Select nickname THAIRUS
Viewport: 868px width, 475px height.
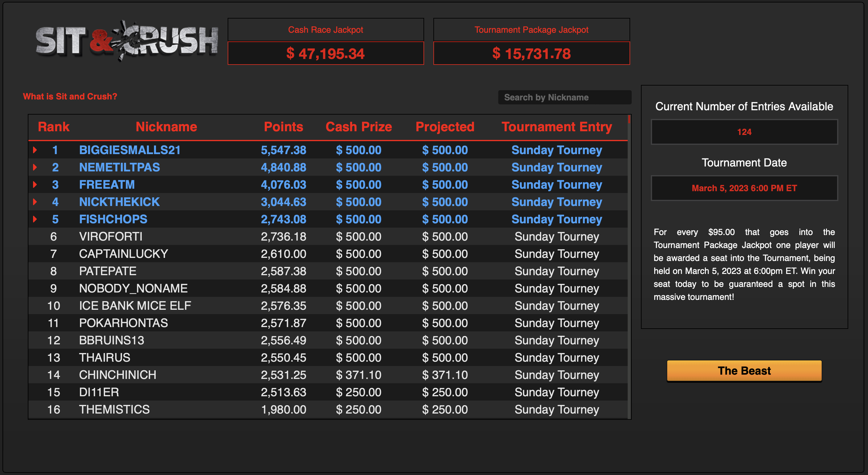coord(104,357)
